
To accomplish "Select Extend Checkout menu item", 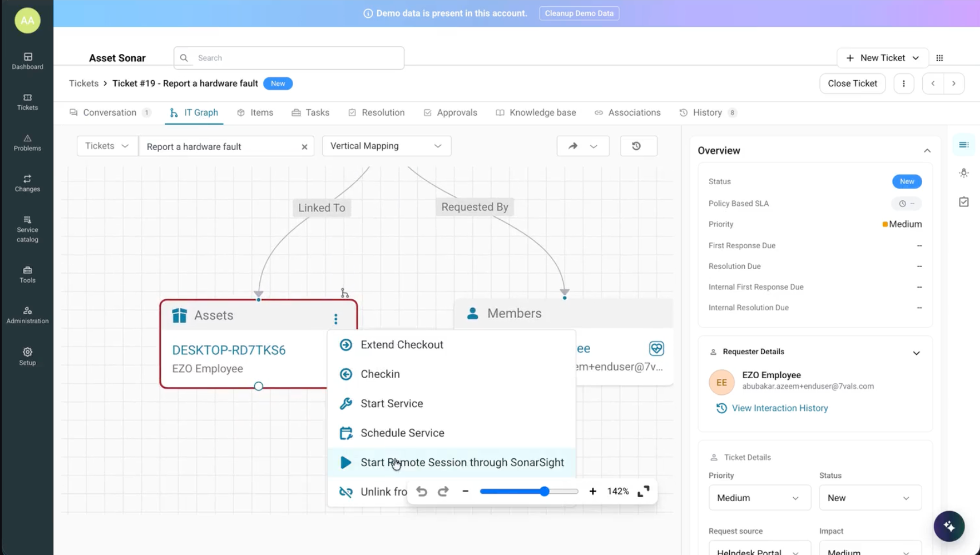I will [452, 345].
